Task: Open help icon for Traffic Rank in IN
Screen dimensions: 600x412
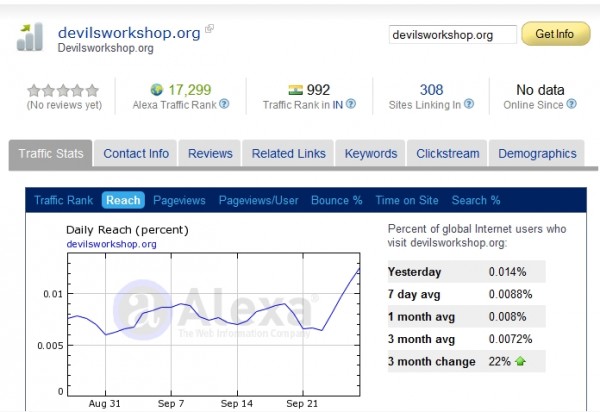Action: coord(351,104)
